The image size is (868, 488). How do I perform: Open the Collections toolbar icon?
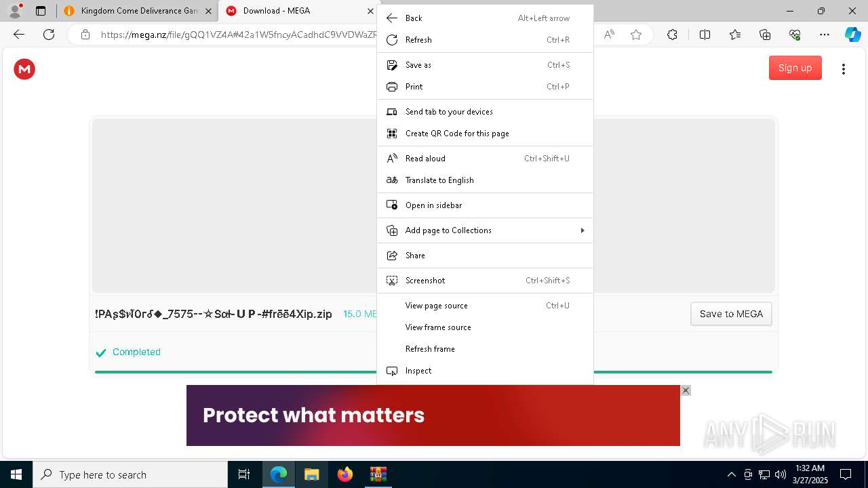[x=765, y=35]
